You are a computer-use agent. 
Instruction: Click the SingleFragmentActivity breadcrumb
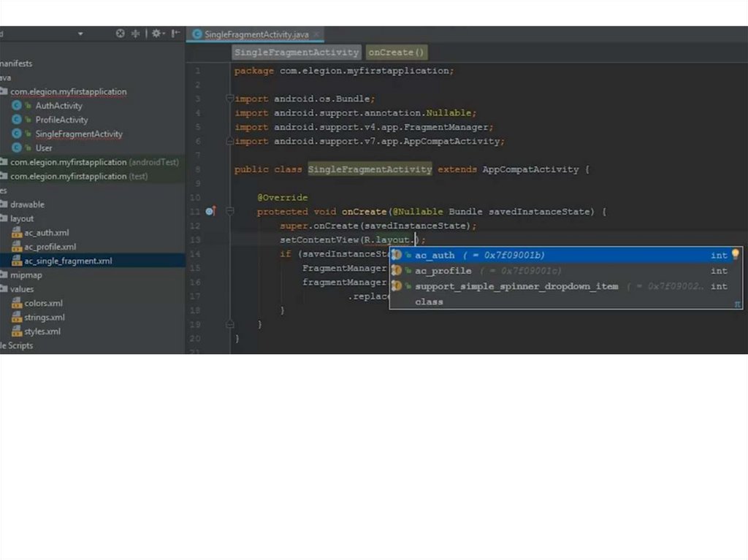pyautogui.click(x=297, y=53)
